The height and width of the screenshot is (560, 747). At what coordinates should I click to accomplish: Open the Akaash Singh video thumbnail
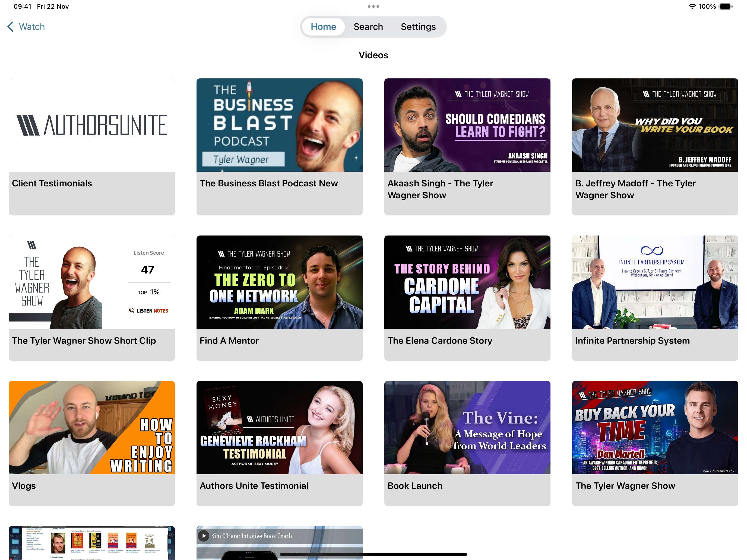coord(467,125)
